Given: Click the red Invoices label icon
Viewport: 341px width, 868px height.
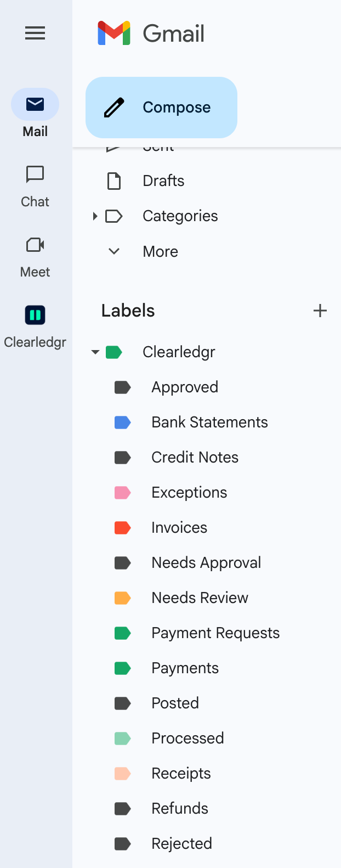Looking at the screenshot, I should [x=122, y=527].
